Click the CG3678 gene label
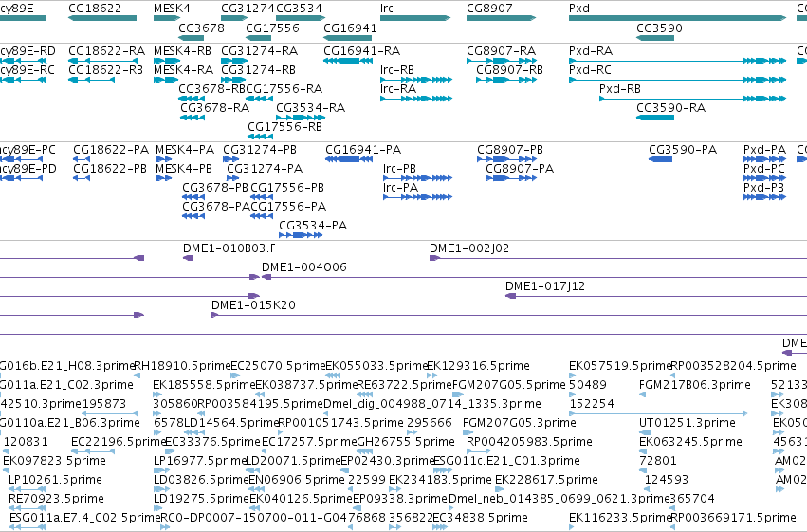 201,28
